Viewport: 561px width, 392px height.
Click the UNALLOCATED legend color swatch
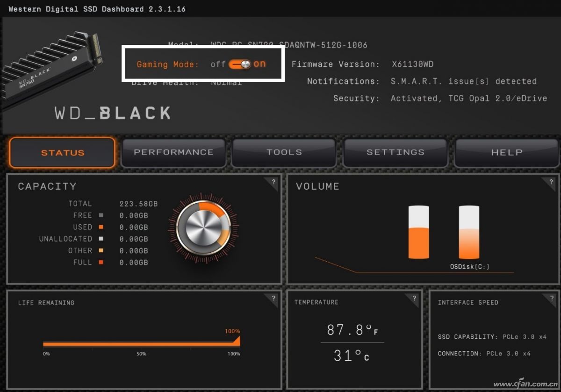coord(101,239)
